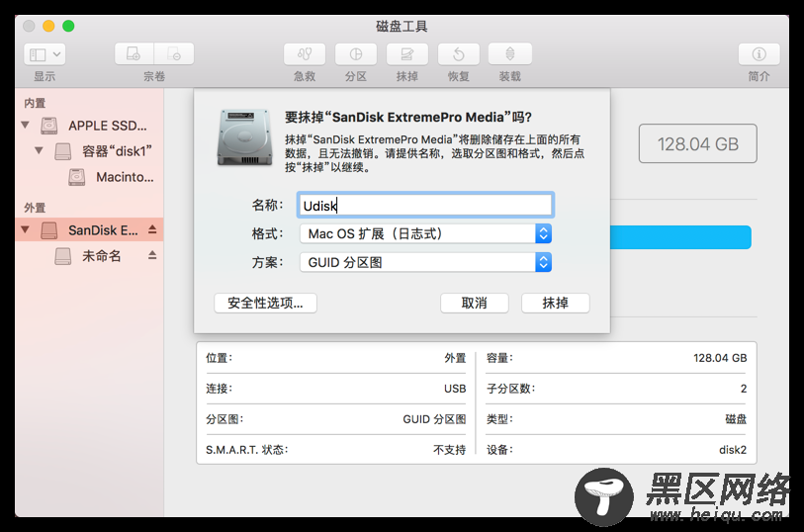Eject the 未命名 volume
Viewport: 804px width, 532px height.
pos(152,255)
